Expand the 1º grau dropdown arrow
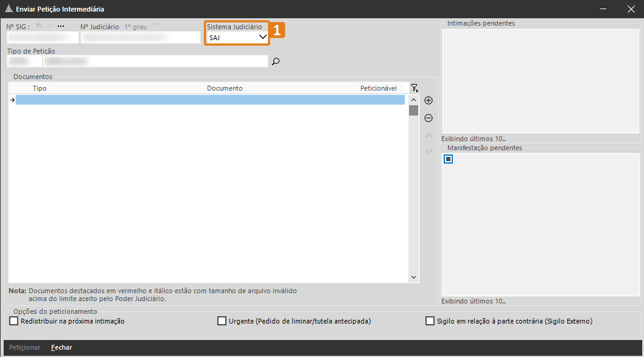Screen dimensions: 644x357 [x=155, y=26]
